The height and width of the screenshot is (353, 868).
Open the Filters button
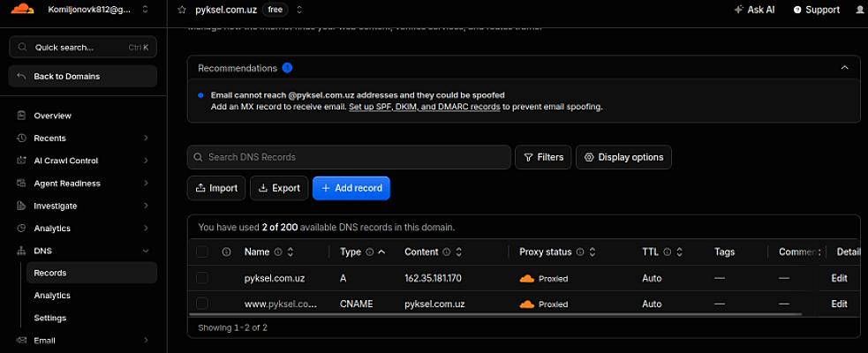[x=543, y=157]
